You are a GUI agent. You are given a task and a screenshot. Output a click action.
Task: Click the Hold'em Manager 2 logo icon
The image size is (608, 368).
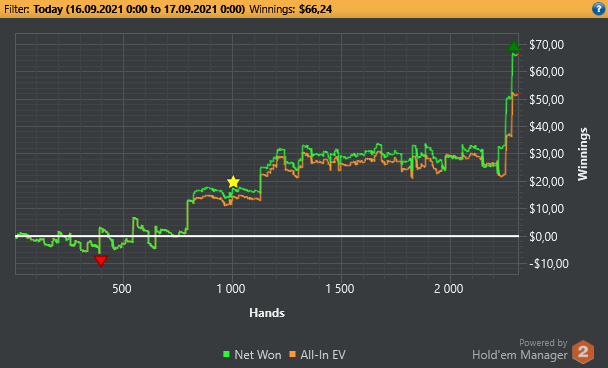click(x=583, y=352)
